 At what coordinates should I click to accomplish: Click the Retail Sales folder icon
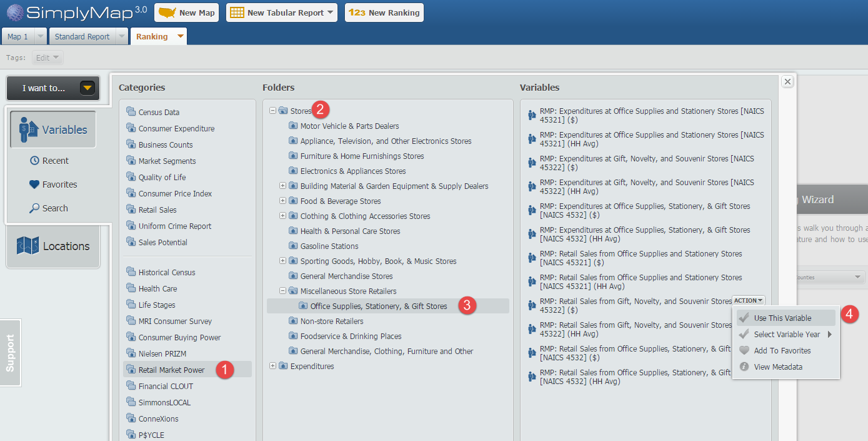[x=131, y=209]
